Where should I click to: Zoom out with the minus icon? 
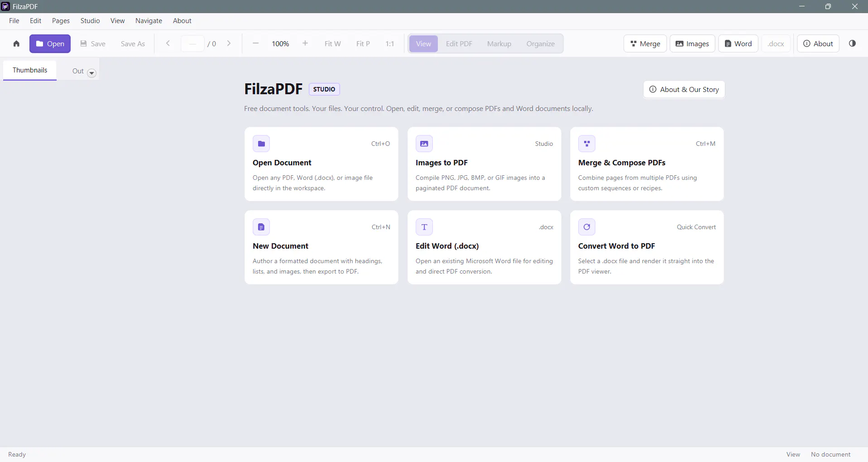(x=255, y=43)
